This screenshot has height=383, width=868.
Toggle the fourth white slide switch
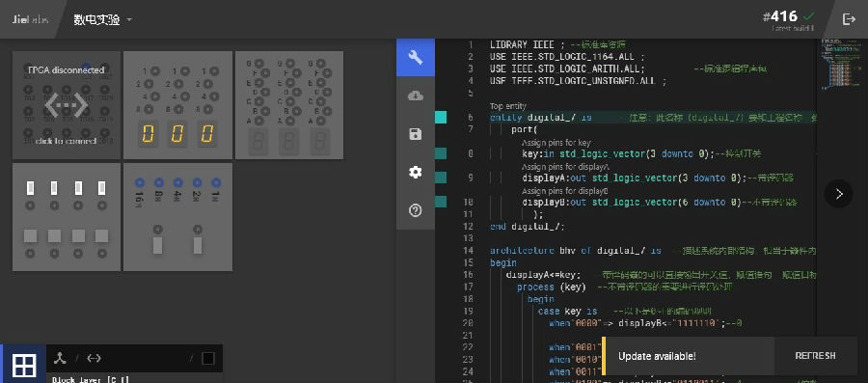tap(102, 188)
